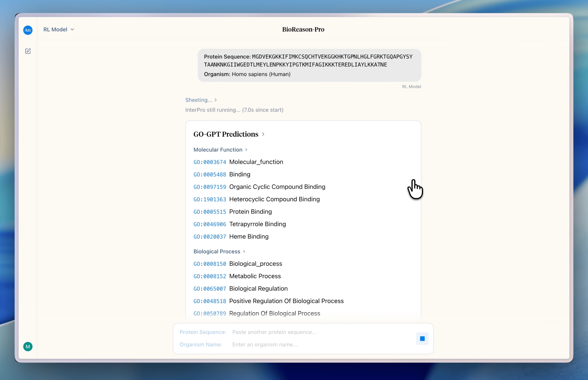Stop generation with the blue square button

pyautogui.click(x=422, y=338)
